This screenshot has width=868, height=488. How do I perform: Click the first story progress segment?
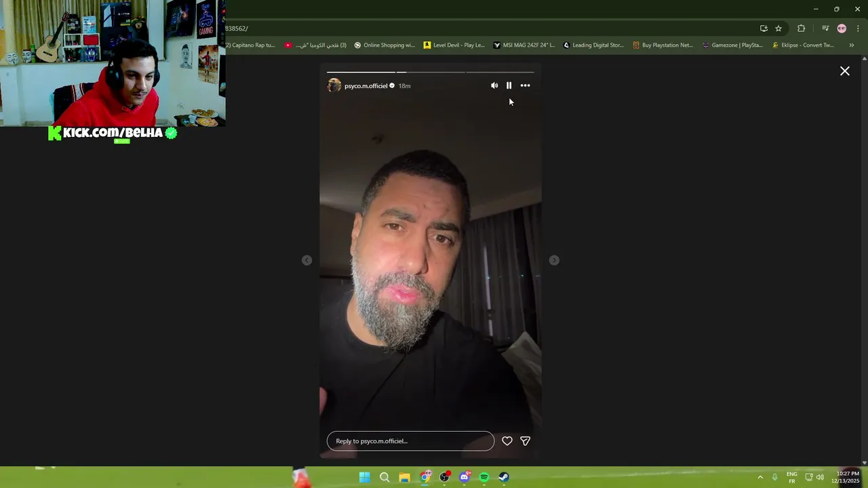pos(361,72)
